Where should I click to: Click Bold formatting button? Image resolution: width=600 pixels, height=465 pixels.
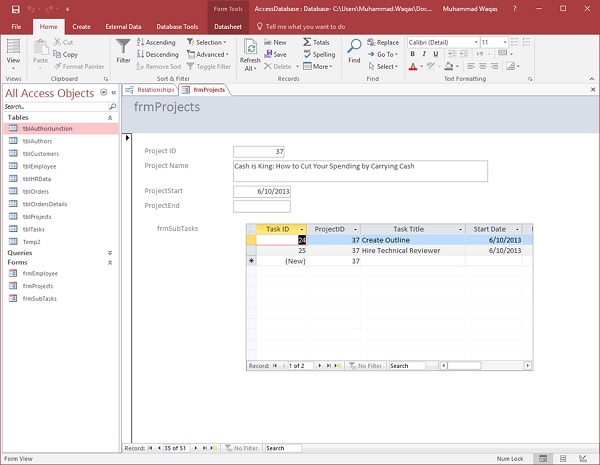pos(412,55)
